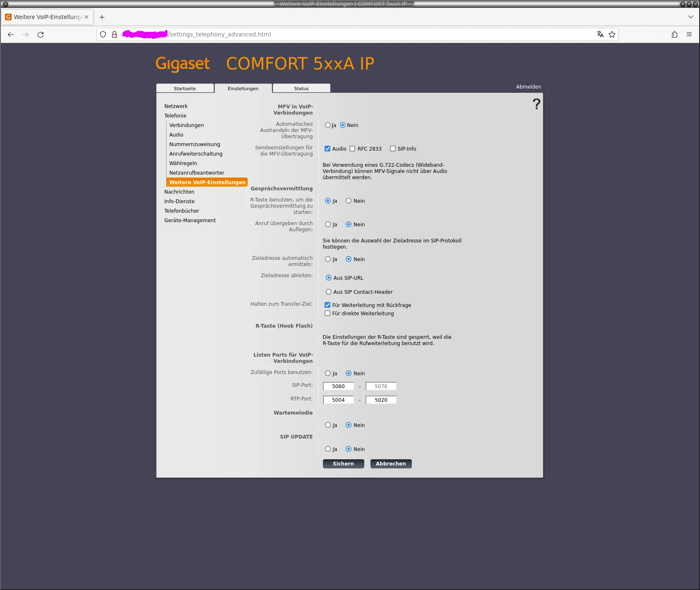Open the help question mark icon
This screenshot has width=700, height=590.
point(536,104)
